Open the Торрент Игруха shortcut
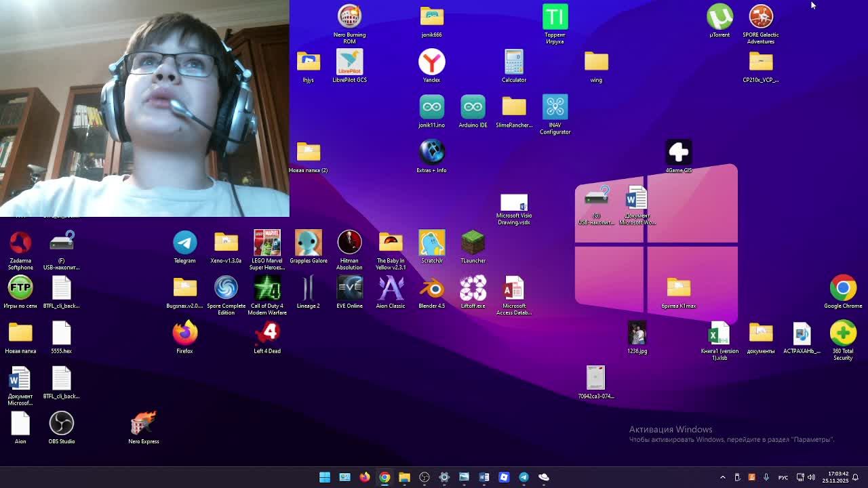The image size is (868, 488). click(555, 16)
